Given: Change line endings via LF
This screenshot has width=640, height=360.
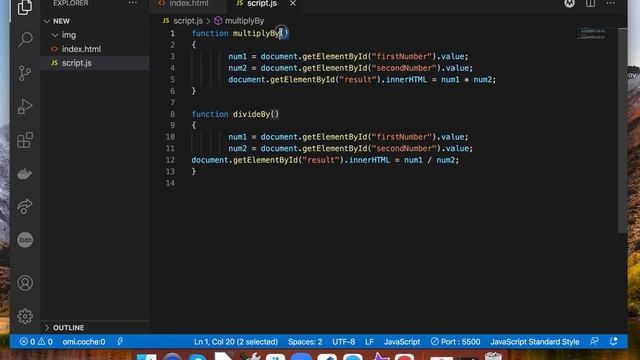Looking at the screenshot, I should click(x=369, y=342).
